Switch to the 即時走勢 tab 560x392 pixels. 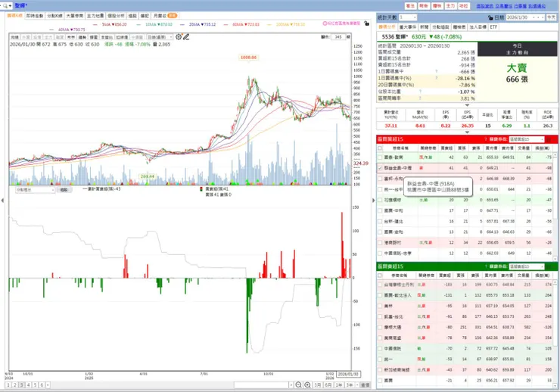(35, 16)
